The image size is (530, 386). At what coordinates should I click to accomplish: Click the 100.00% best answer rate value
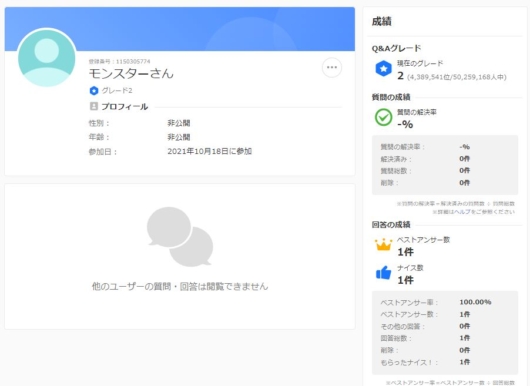coord(475,302)
